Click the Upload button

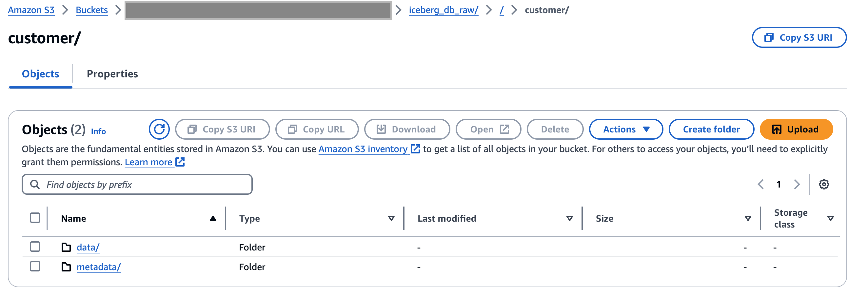(x=796, y=129)
